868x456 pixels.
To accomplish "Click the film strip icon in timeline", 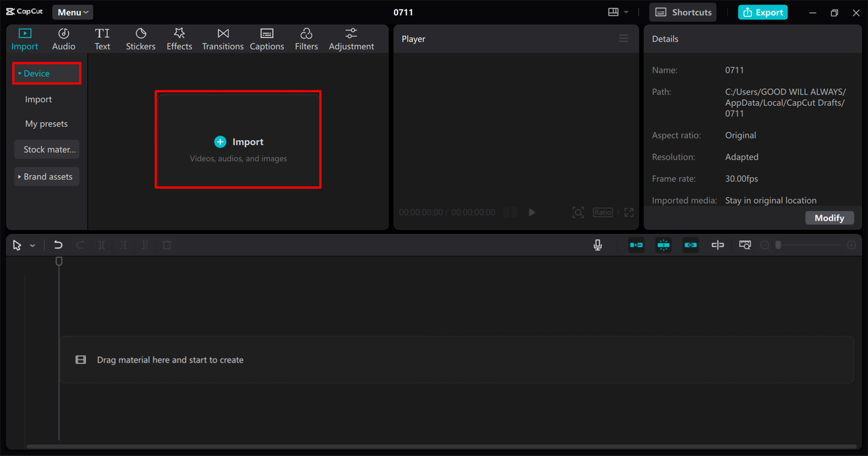I will pyautogui.click(x=81, y=360).
